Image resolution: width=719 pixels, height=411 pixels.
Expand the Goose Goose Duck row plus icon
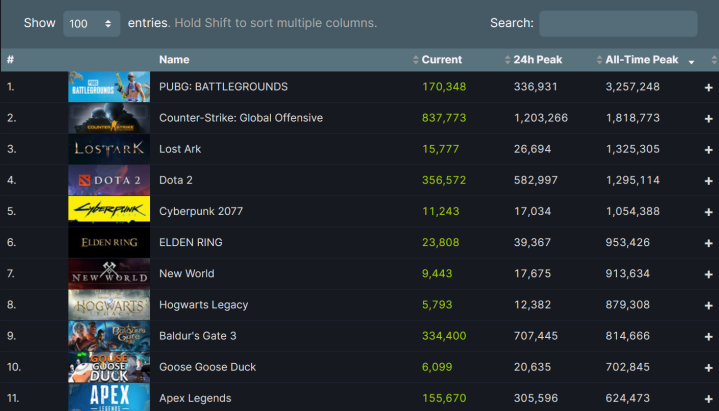click(x=708, y=368)
